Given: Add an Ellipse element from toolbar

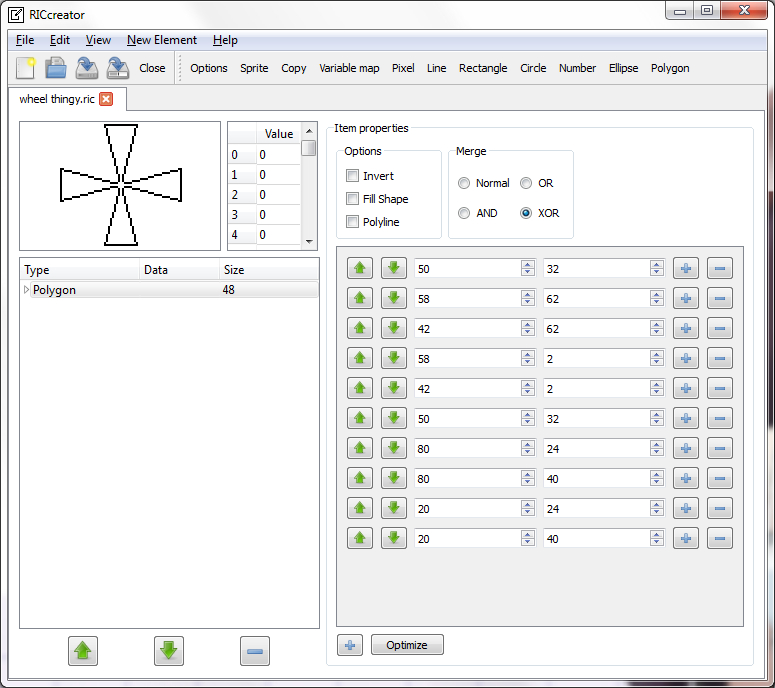Looking at the screenshot, I should [623, 68].
